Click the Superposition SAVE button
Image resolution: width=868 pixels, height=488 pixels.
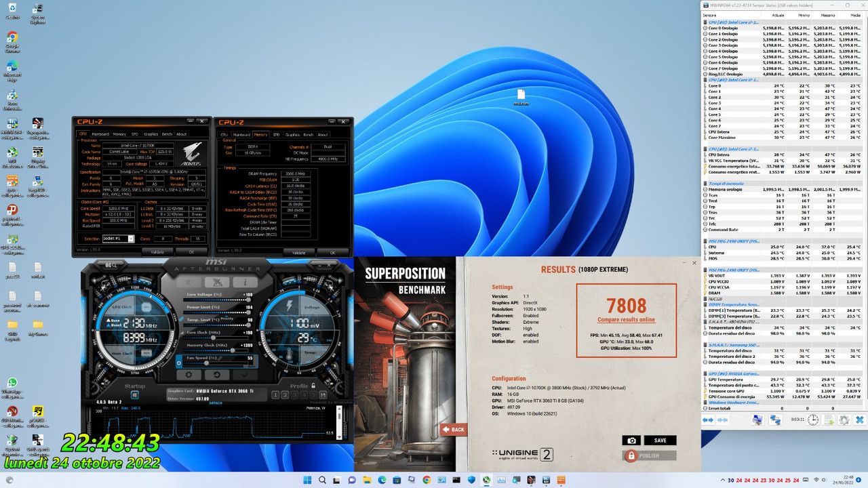point(660,441)
